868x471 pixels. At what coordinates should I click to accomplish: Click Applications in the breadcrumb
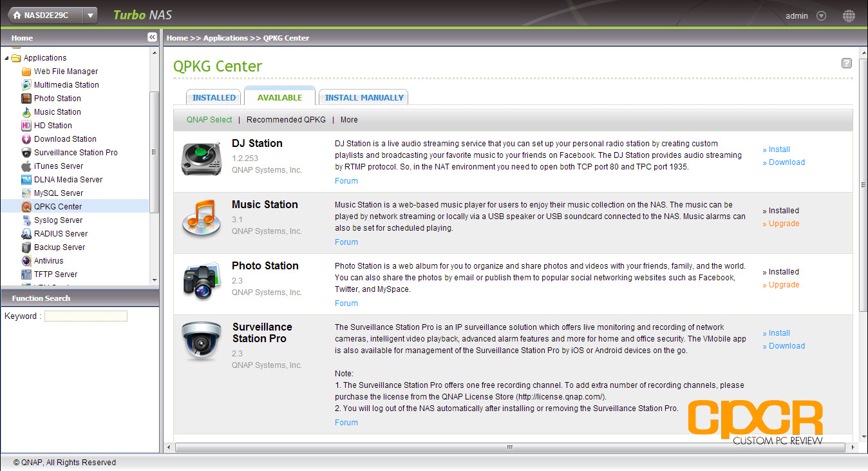click(225, 38)
